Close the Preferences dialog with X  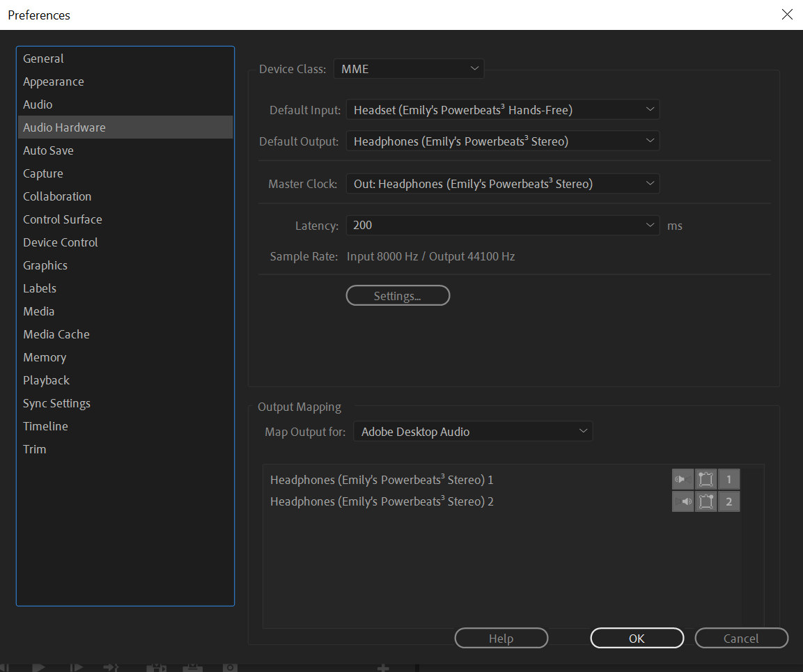tap(787, 15)
